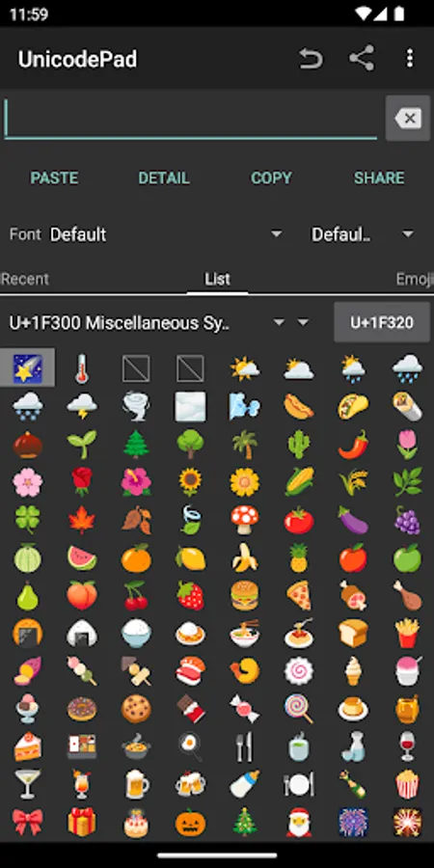
Task: Switch to the Emoji tab
Action: tap(415, 279)
